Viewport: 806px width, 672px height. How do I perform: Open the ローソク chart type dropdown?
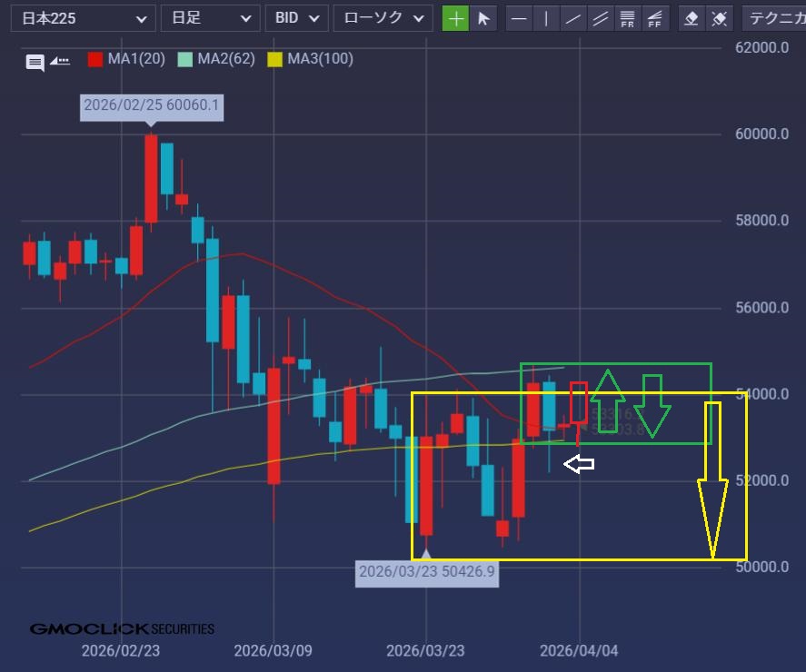tap(382, 18)
